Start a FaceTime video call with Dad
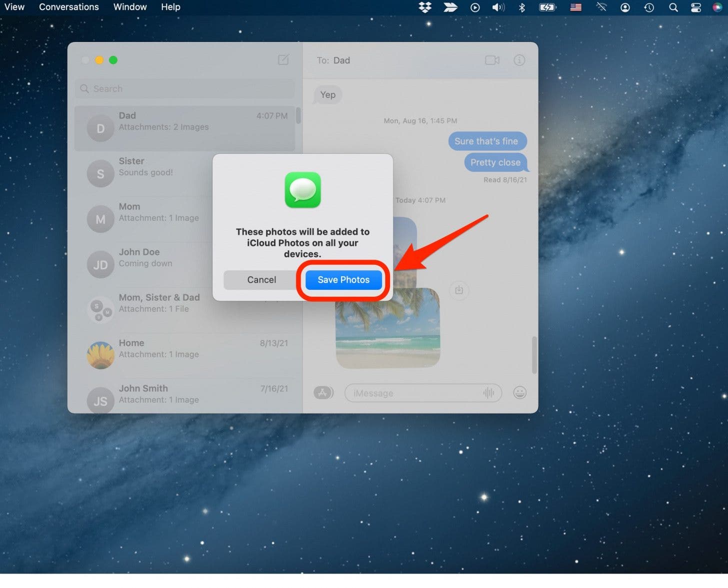 [x=492, y=60]
